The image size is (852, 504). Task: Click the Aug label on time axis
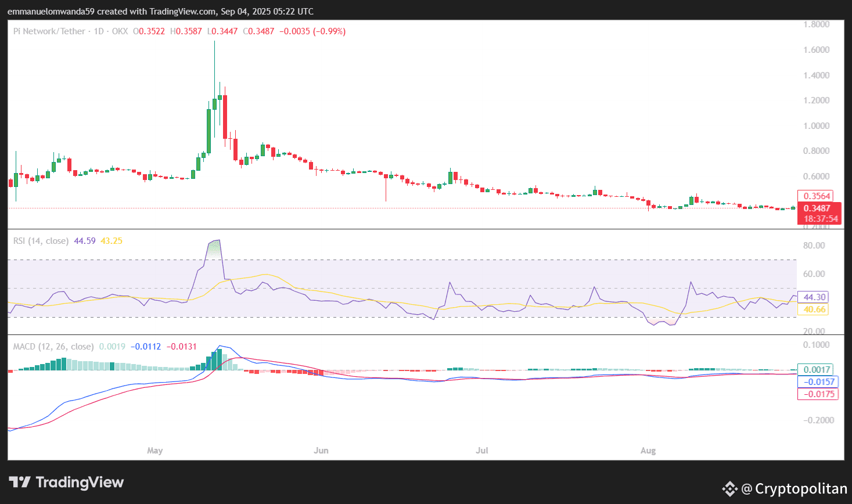tap(648, 451)
